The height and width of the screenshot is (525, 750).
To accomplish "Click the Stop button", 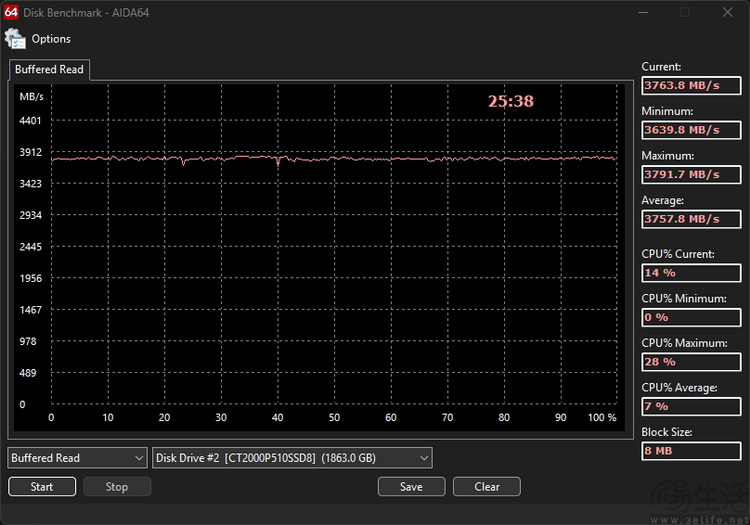I will coord(117,487).
